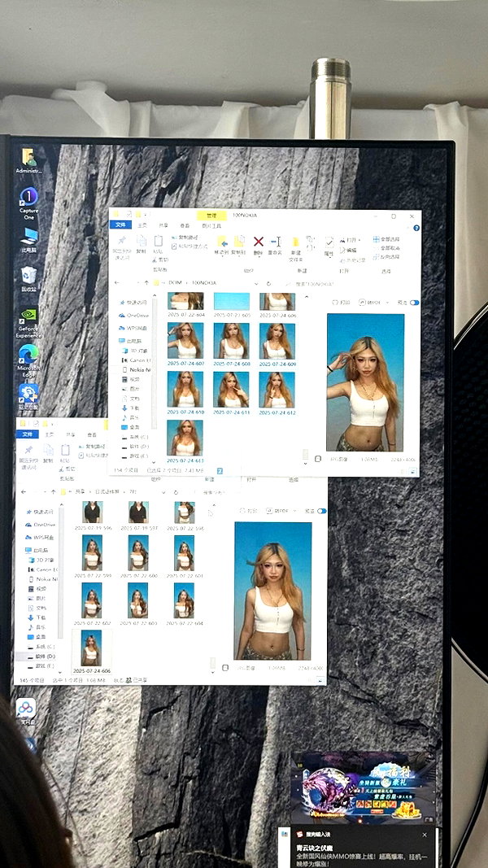This screenshot has width=488, height=868.
Task: Click file name 2025-07-24-609 in 100NOKIA window
Action: click(x=277, y=364)
